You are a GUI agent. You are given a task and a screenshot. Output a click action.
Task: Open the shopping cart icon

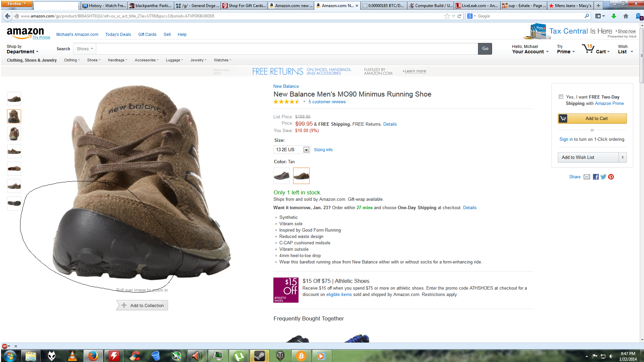pos(588,49)
